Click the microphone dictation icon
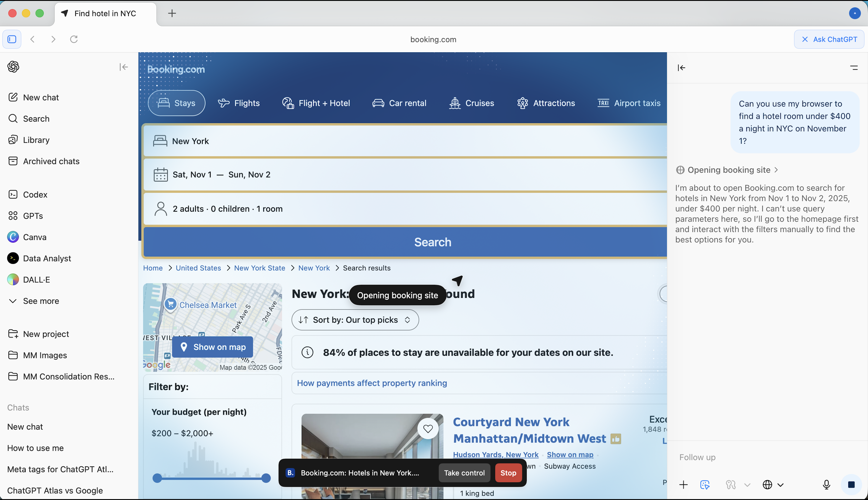Screen dimensions: 868x500 (x=826, y=485)
